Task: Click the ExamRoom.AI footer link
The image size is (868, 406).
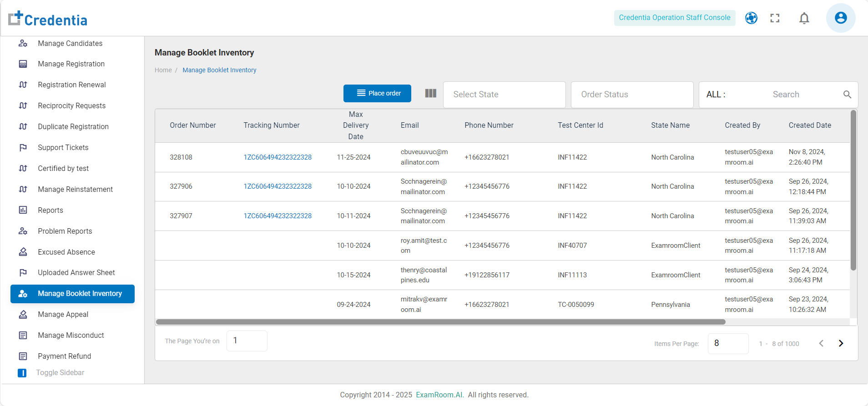Action: tap(440, 395)
